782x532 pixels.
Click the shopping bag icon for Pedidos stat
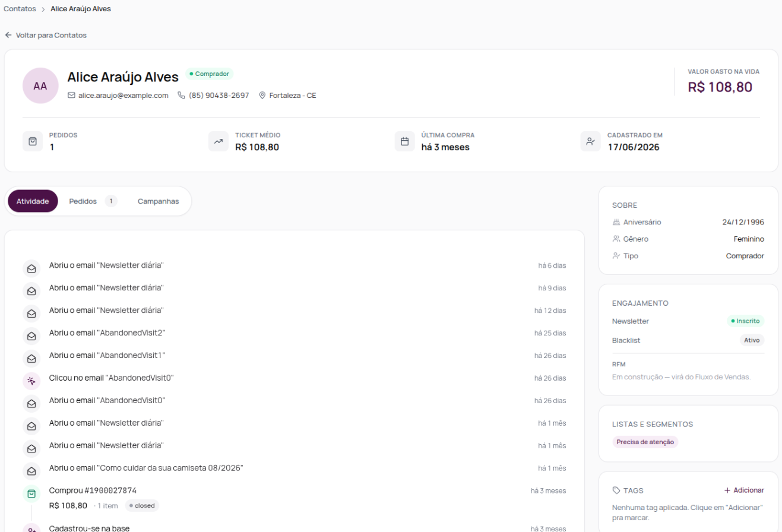(x=33, y=141)
